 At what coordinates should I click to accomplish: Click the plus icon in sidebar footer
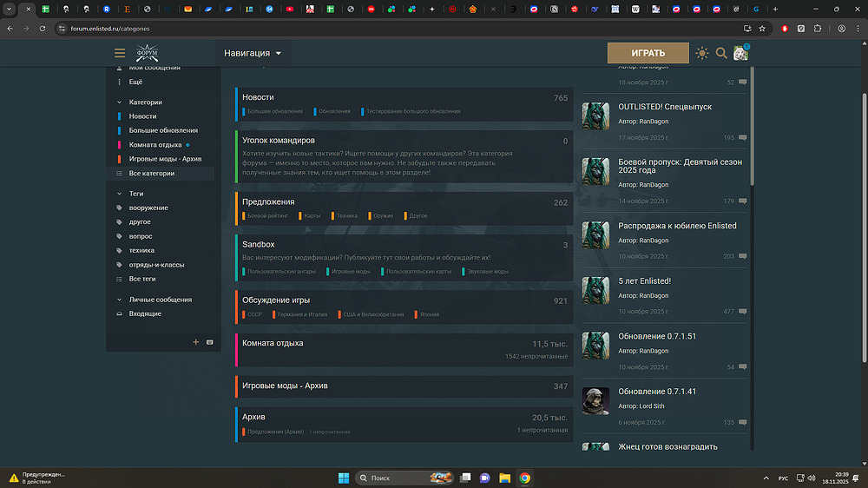point(196,342)
